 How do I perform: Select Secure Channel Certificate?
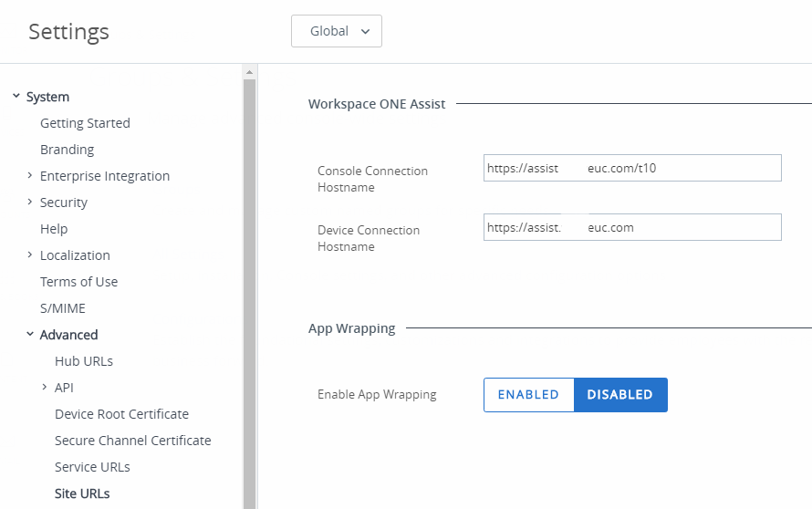click(x=132, y=441)
